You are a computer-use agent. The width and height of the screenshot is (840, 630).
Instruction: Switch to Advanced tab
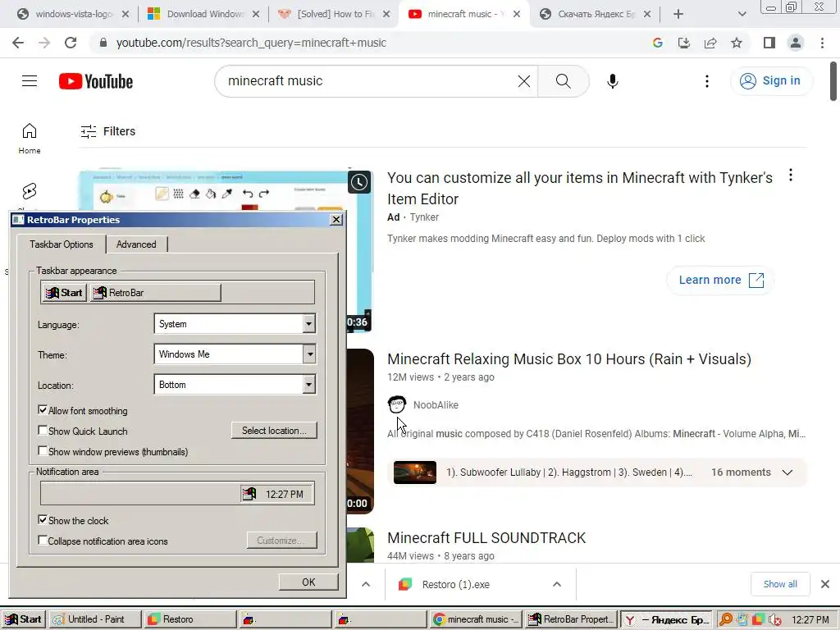pyautogui.click(x=136, y=244)
